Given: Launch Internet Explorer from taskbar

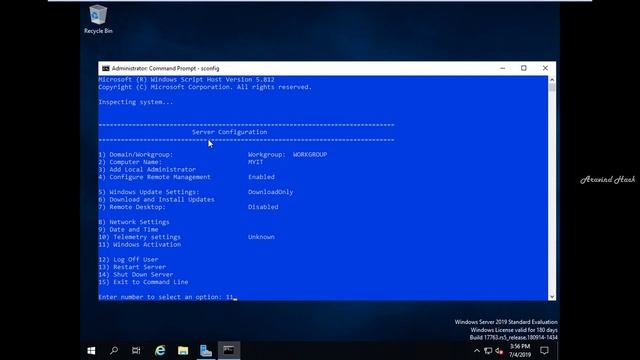Looking at the screenshot, I should (160, 351).
